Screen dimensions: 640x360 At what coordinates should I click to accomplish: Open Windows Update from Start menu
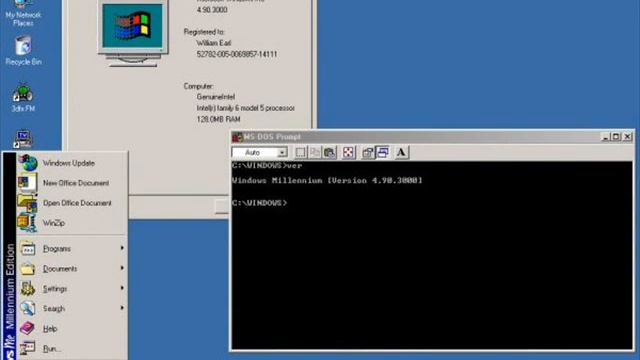pos(72,163)
